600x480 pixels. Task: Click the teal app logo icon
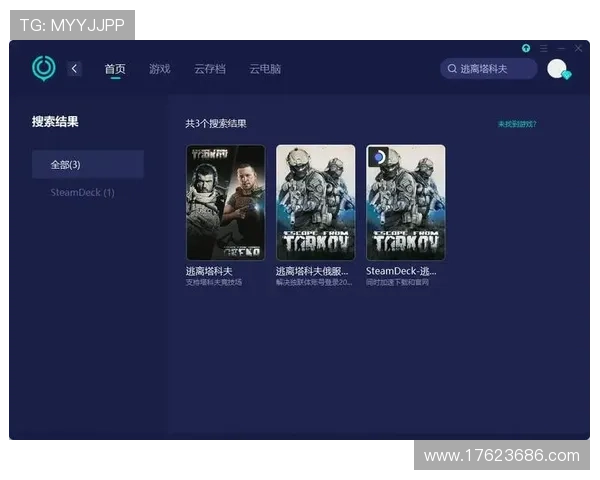(x=44, y=68)
